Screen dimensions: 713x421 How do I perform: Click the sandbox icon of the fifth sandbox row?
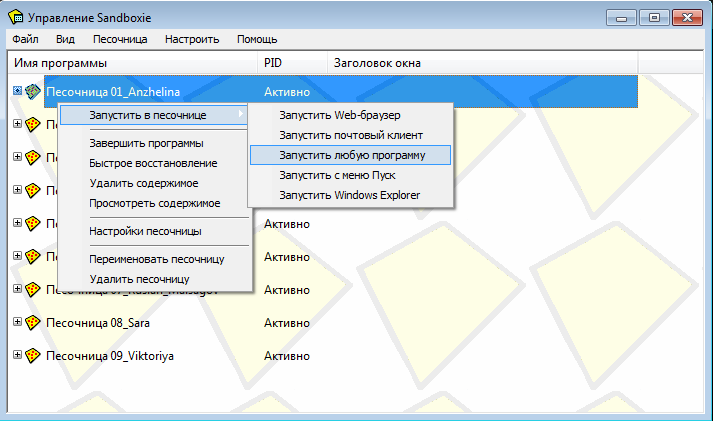[x=33, y=223]
